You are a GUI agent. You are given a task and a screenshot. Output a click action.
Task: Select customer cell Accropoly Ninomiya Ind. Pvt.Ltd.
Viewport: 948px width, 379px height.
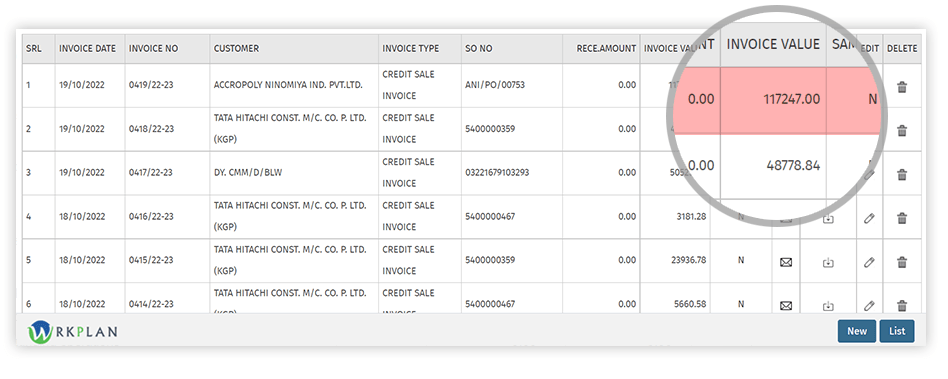click(x=288, y=85)
